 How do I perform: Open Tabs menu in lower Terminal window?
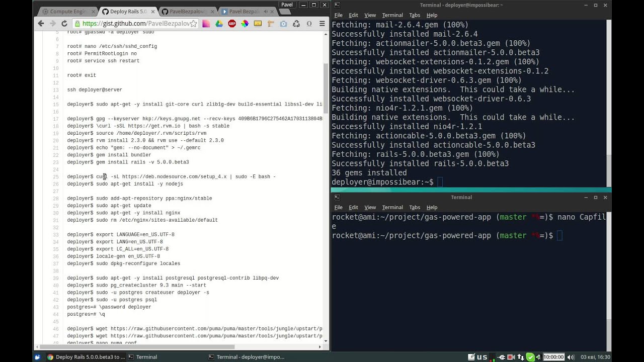click(415, 207)
